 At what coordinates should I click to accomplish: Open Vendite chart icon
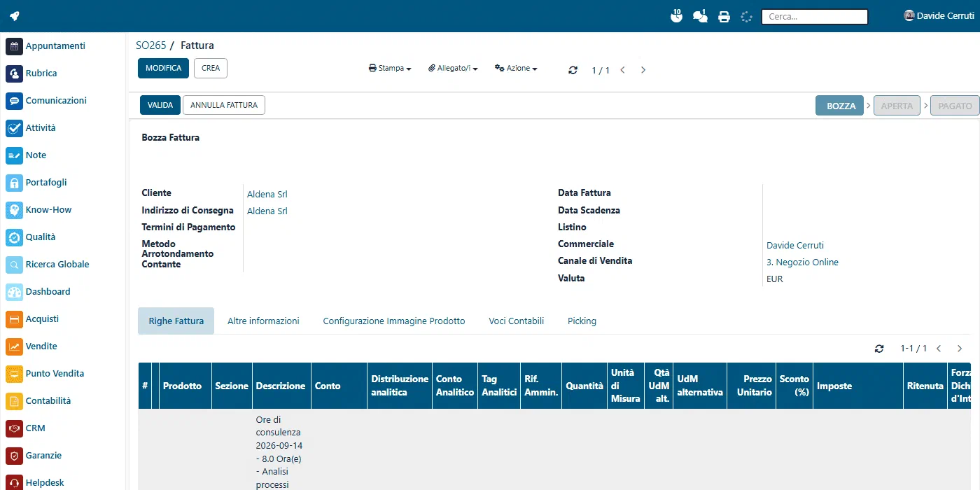(15, 346)
